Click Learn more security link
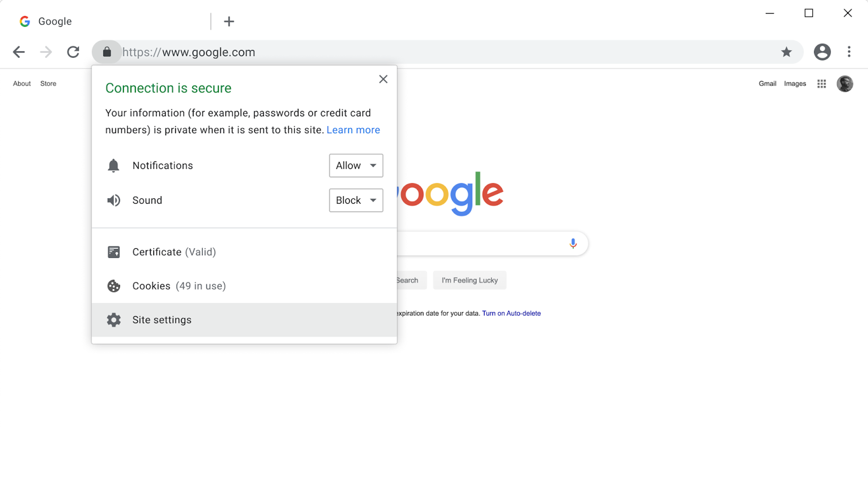This screenshot has height=488, width=868. tap(353, 130)
